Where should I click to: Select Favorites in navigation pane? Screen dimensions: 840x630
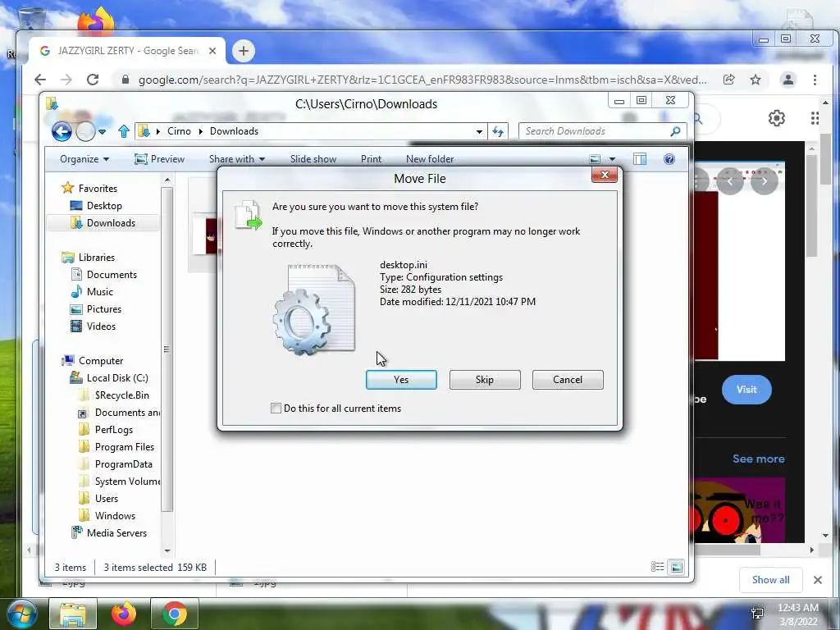(x=98, y=189)
